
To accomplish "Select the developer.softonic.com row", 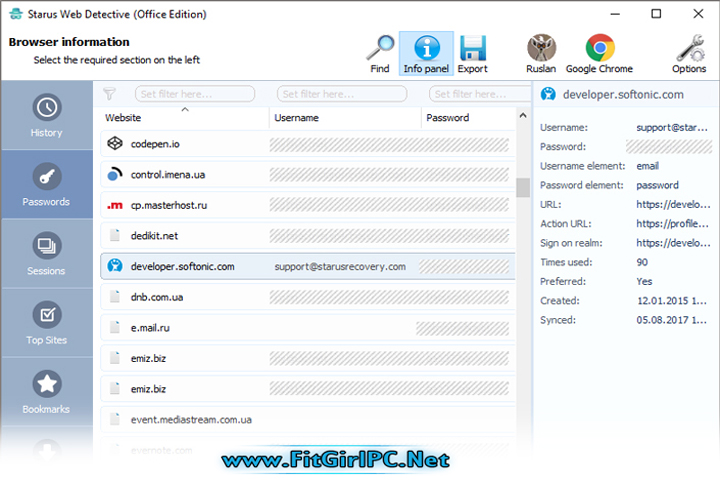I will point(308,266).
